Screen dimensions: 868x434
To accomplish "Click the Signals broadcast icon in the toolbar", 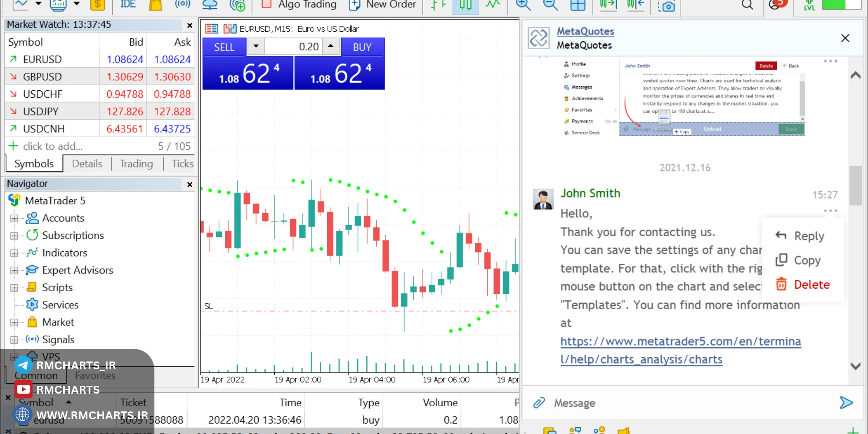I will (182, 4).
